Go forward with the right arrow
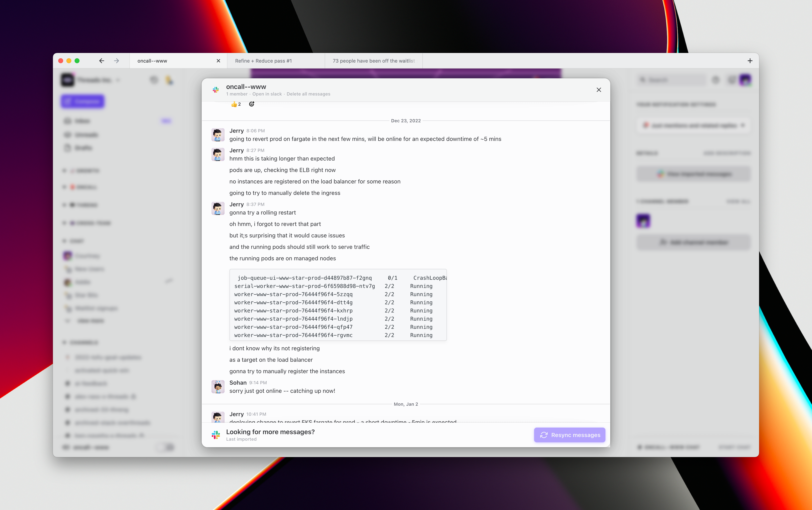This screenshot has height=510, width=812. (116, 61)
